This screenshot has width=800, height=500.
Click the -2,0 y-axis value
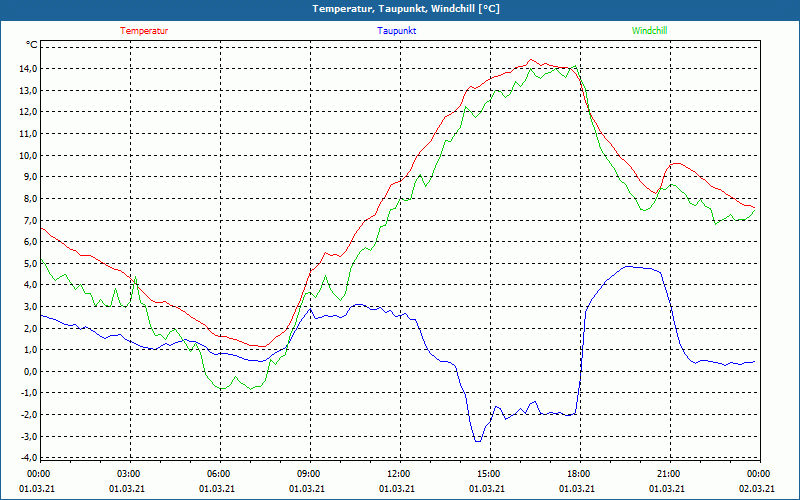(x=29, y=414)
